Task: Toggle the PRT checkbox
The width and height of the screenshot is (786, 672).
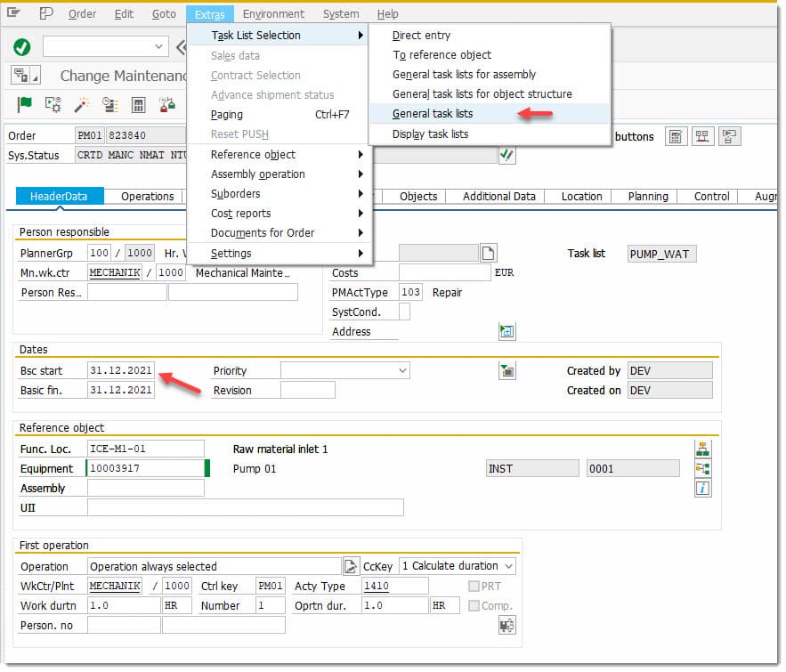Action: pos(474,586)
